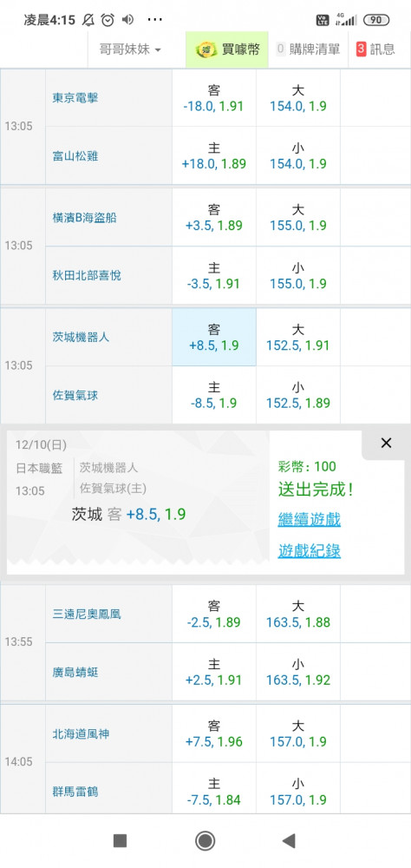Deselect highlighted 茨城機器人 +8.5 spread
411x868 pixels.
[214, 337]
